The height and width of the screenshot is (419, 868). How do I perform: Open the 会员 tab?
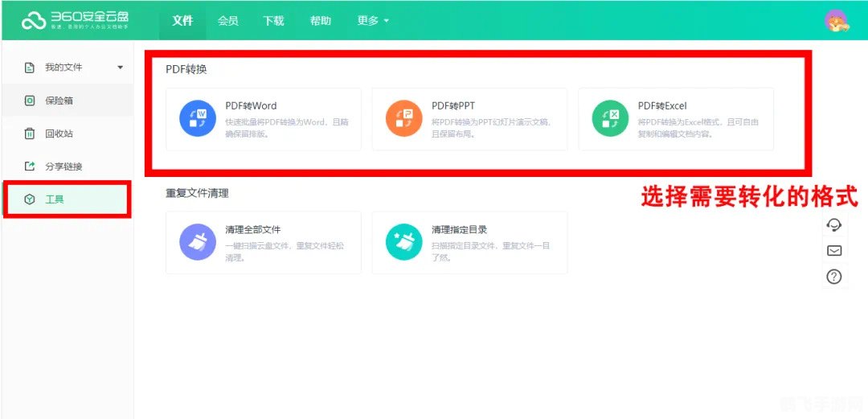tap(228, 20)
